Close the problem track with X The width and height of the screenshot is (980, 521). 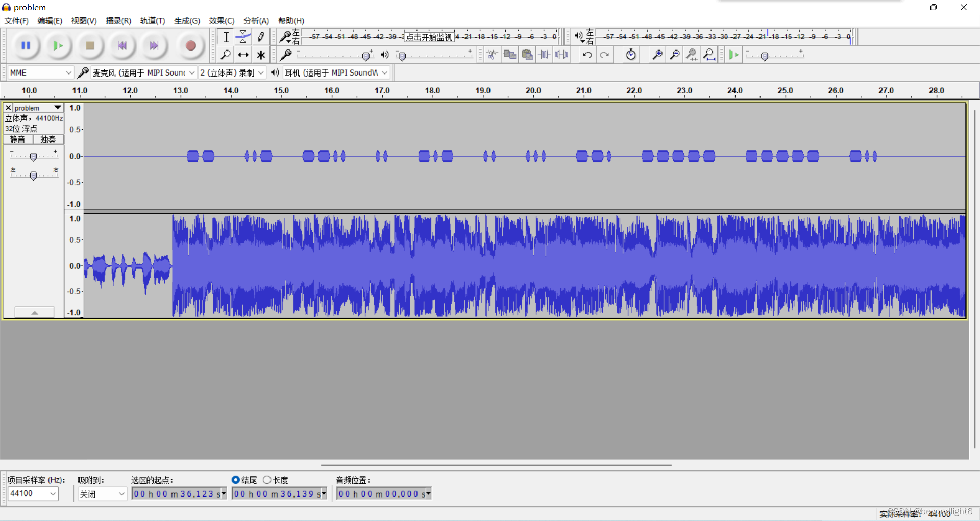pyautogui.click(x=8, y=108)
